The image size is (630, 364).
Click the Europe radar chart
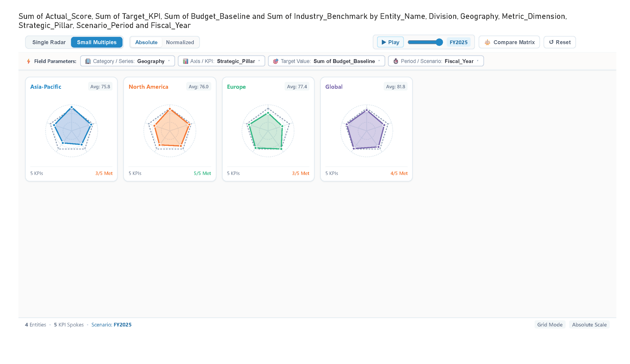pyautogui.click(x=268, y=131)
